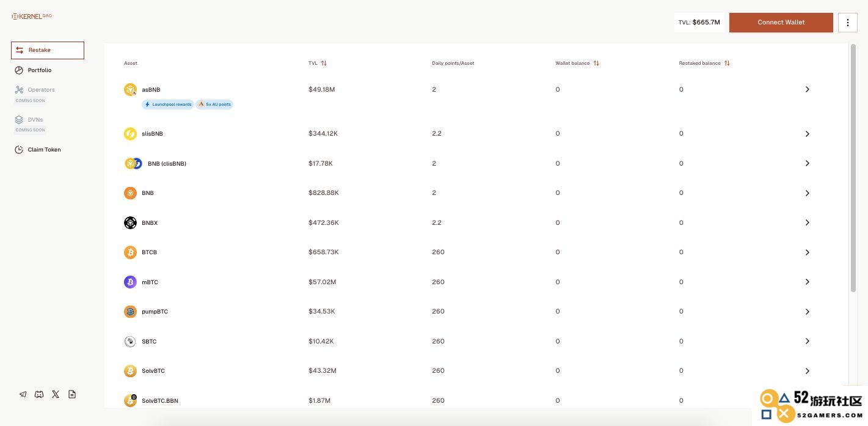Expand the SolvBTC row chevron
Image resolution: width=868 pixels, height=426 pixels.
807,371
